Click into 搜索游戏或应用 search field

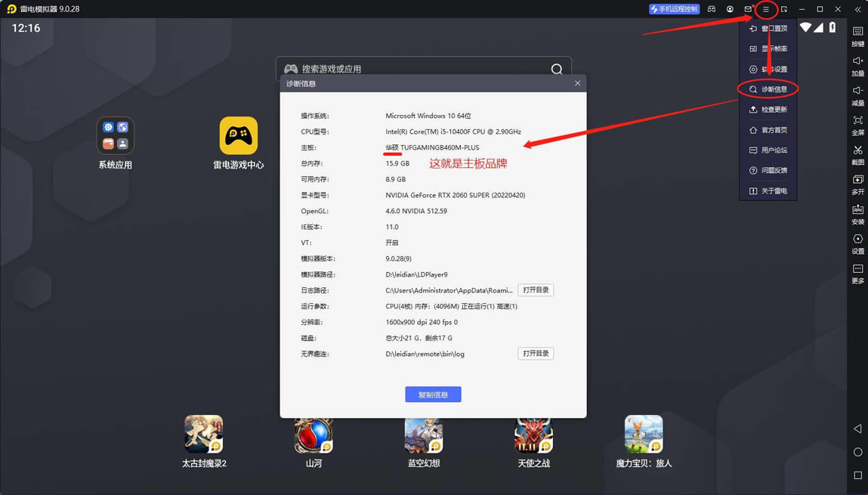coord(424,69)
